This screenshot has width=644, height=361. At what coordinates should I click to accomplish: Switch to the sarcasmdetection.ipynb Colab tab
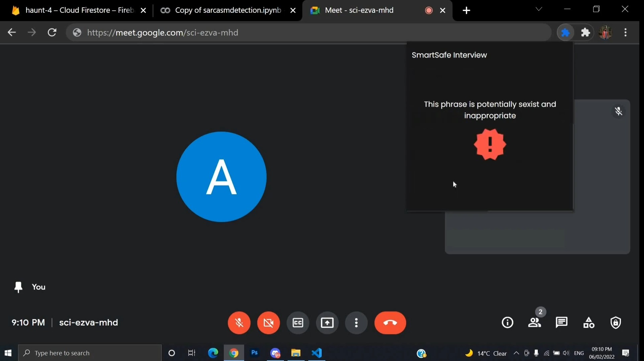[228, 10]
